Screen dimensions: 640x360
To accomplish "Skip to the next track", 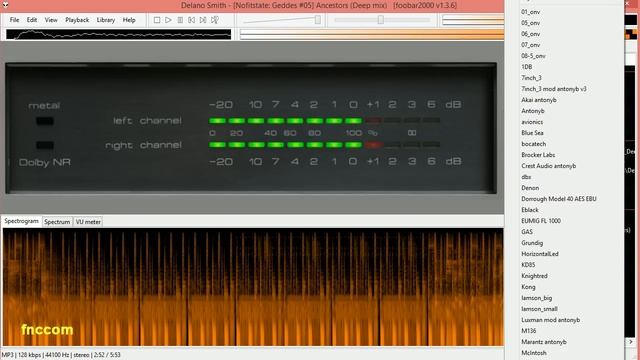I will coord(203,20).
